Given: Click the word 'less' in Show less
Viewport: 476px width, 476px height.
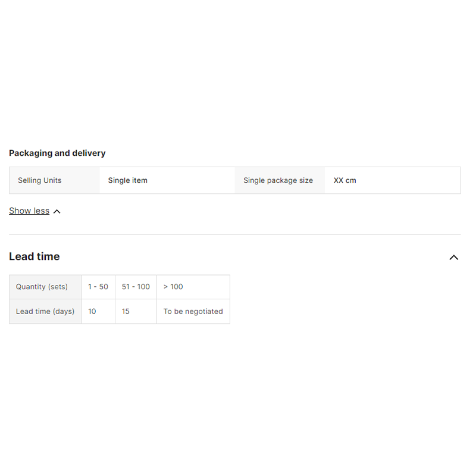Looking at the screenshot, I should tap(41, 211).
